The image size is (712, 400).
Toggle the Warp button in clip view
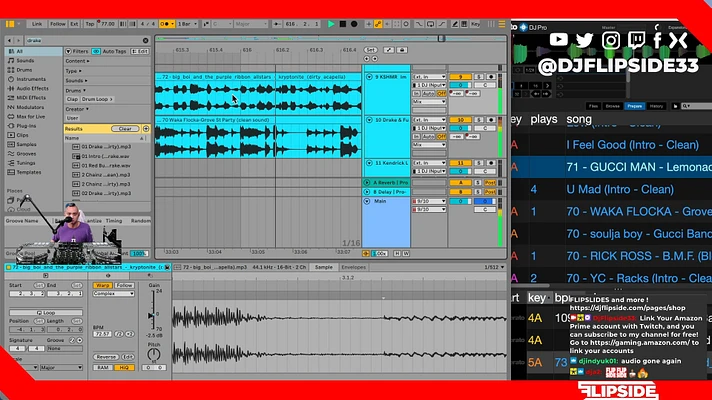click(x=102, y=285)
